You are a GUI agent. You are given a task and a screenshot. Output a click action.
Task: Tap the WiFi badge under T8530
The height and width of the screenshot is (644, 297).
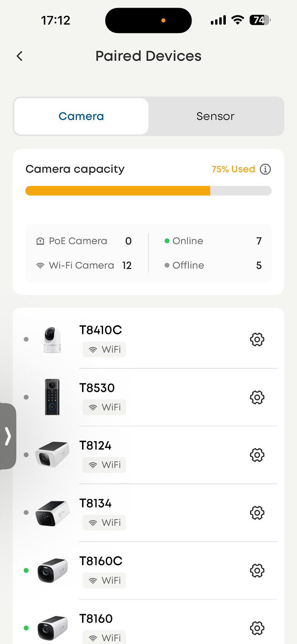[104, 407]
